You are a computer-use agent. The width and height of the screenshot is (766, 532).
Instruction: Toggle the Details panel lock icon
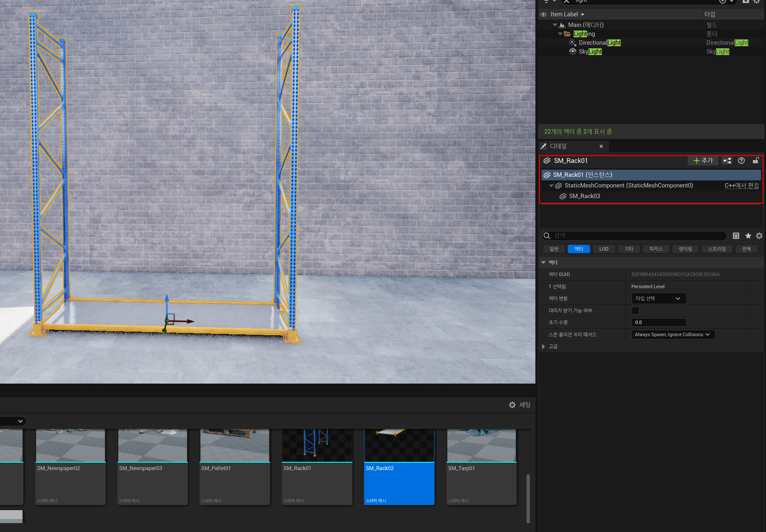756,161
